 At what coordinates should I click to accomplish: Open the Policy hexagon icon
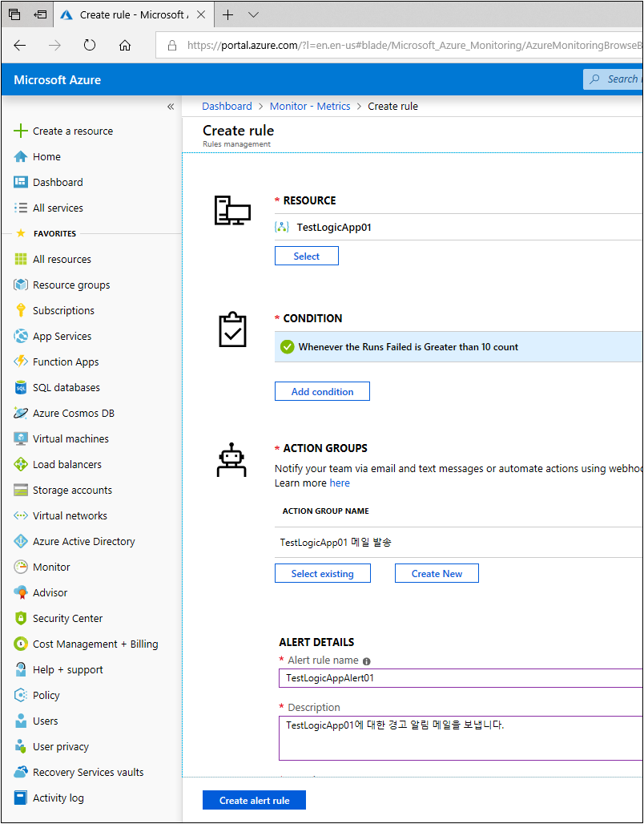pos(21,695)
